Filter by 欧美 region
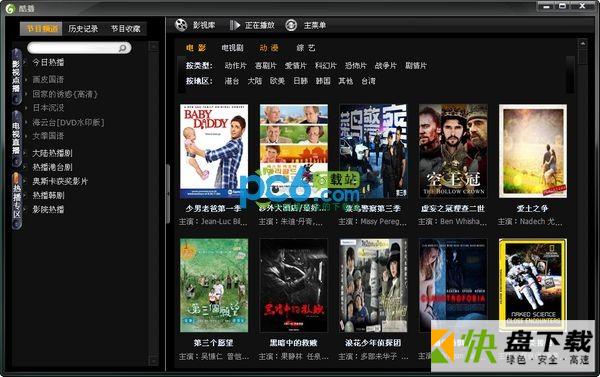The width and height of the screenshot is (600, 377). tap(277, 81)
